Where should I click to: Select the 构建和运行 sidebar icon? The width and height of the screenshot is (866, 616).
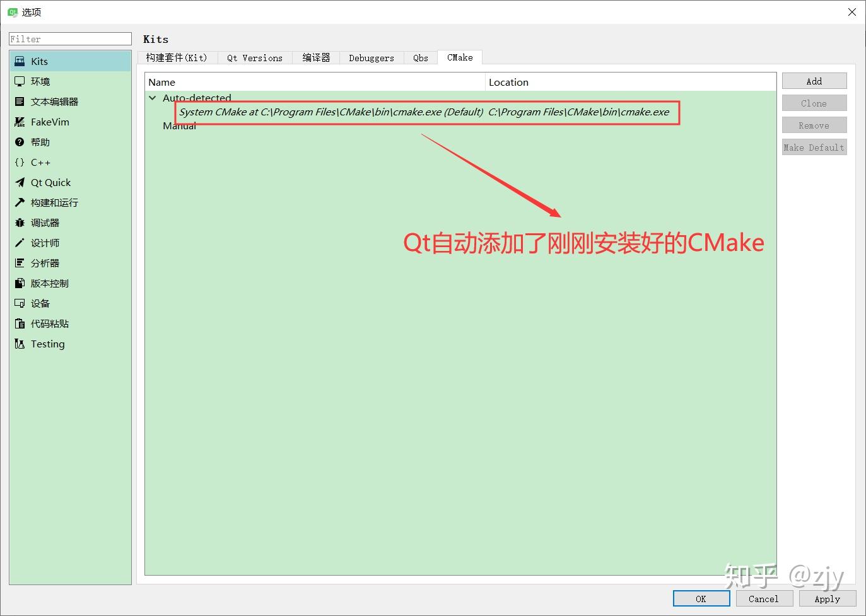54,202
